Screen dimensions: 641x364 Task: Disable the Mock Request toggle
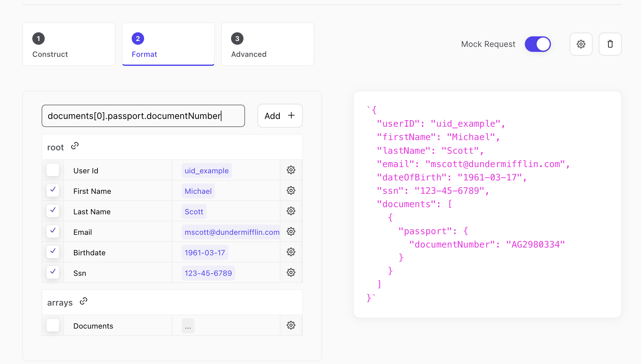(538, 44)
